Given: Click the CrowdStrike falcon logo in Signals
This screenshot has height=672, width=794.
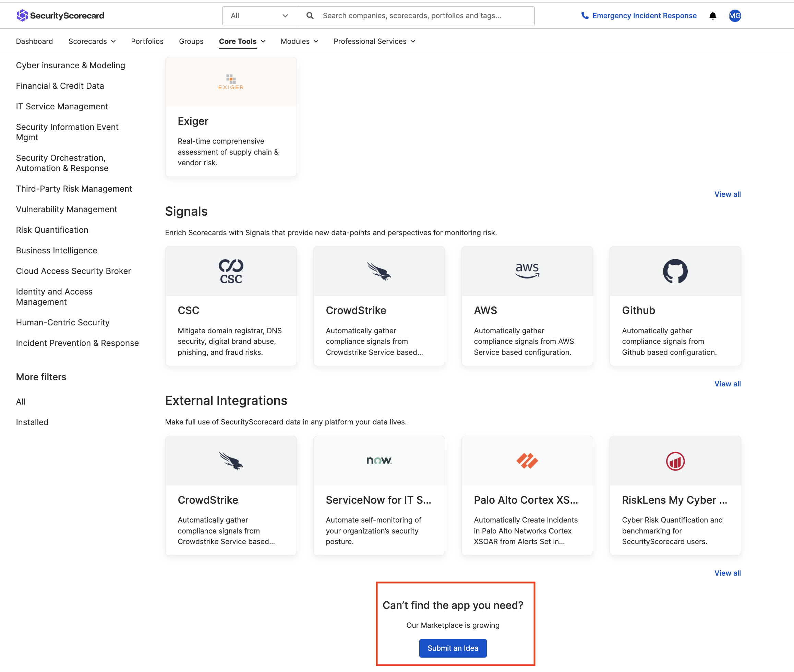Looking at the screenshot, I should (379, 271).
